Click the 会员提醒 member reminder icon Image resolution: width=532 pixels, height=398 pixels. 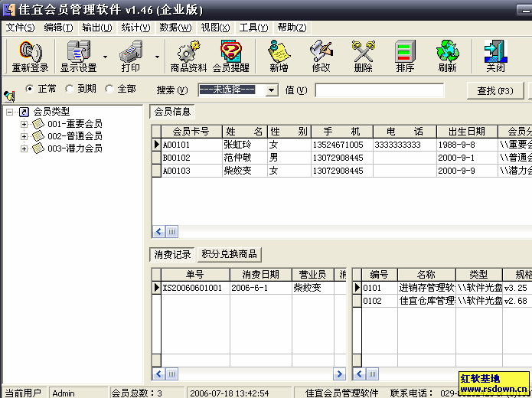coord(230,52)
